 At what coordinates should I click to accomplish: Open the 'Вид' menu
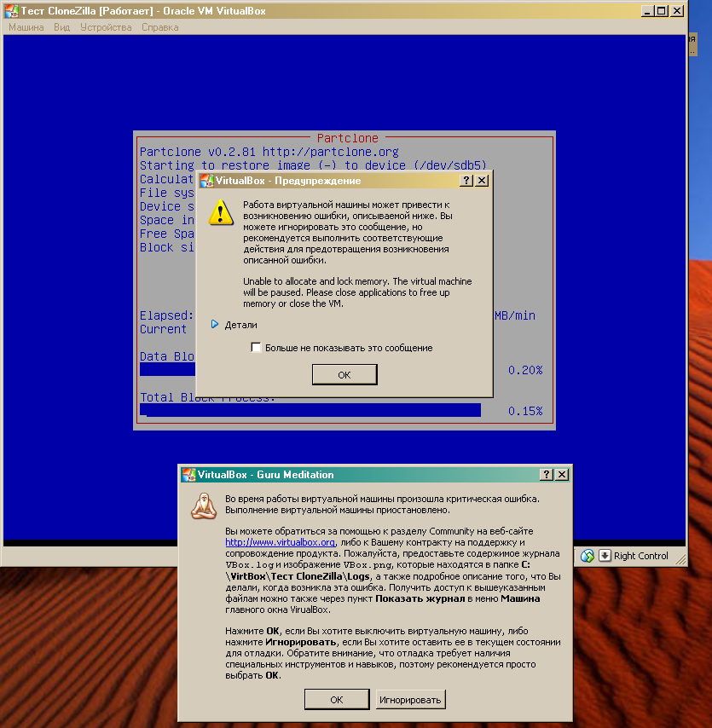[62, 27]
